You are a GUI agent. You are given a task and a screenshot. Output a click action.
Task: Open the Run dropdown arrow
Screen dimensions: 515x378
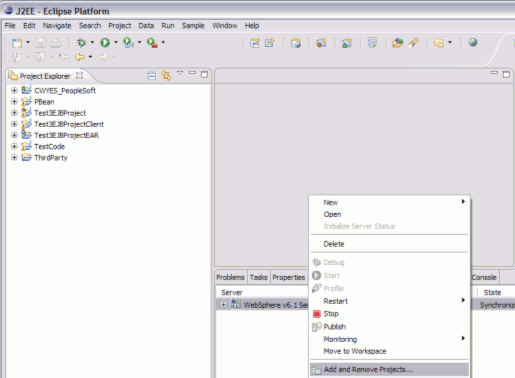(x=116, y=42)
